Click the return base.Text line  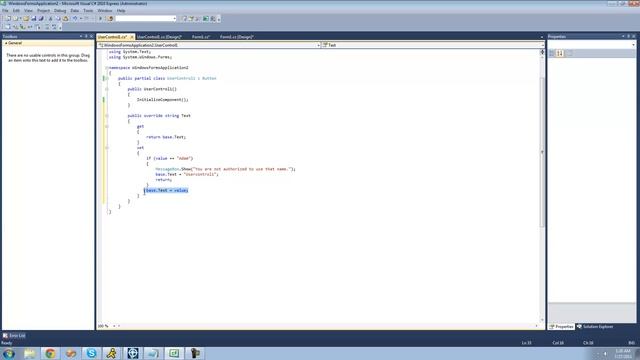[x=166, y=137]
